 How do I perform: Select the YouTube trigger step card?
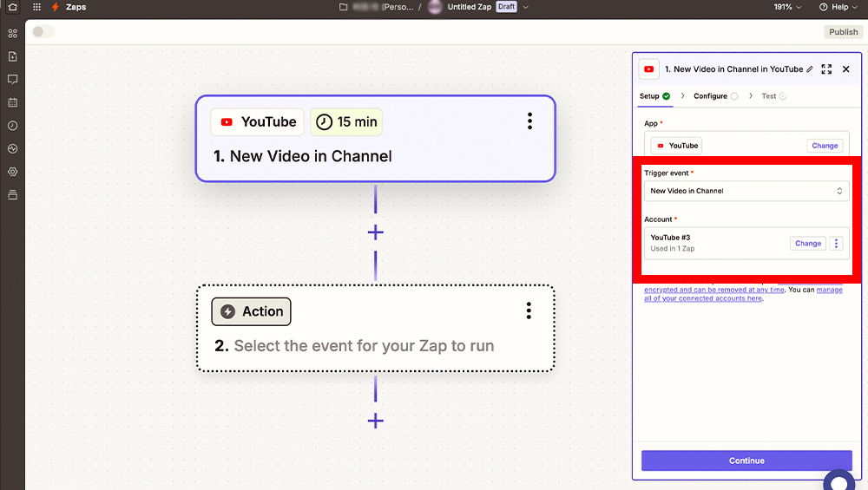(375, 139)
